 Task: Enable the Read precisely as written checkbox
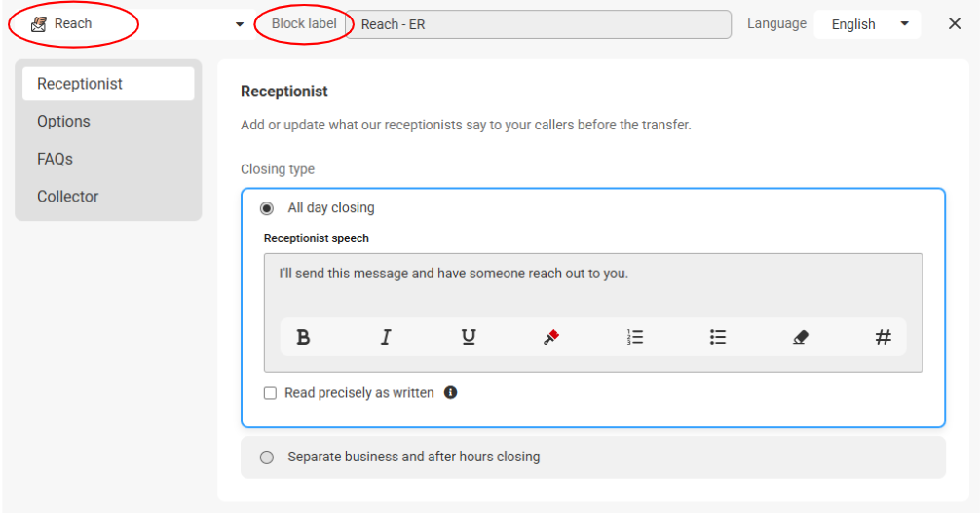(x=270, y=393)
